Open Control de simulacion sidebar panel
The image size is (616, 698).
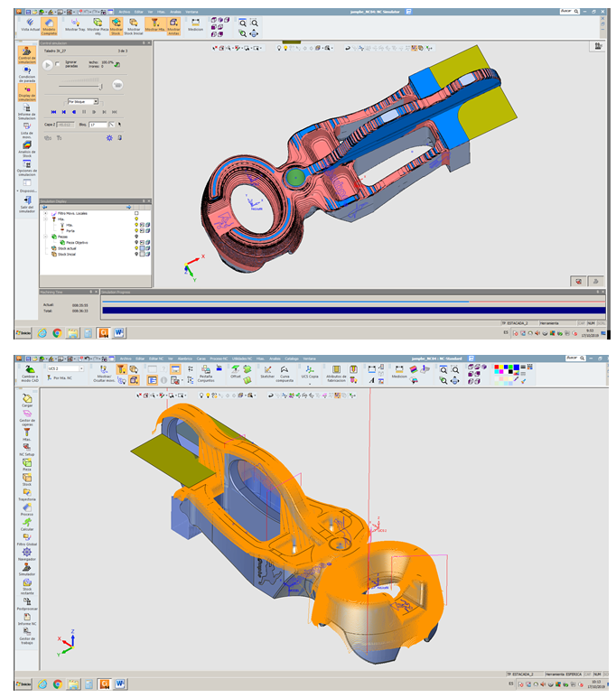(27, 55)
